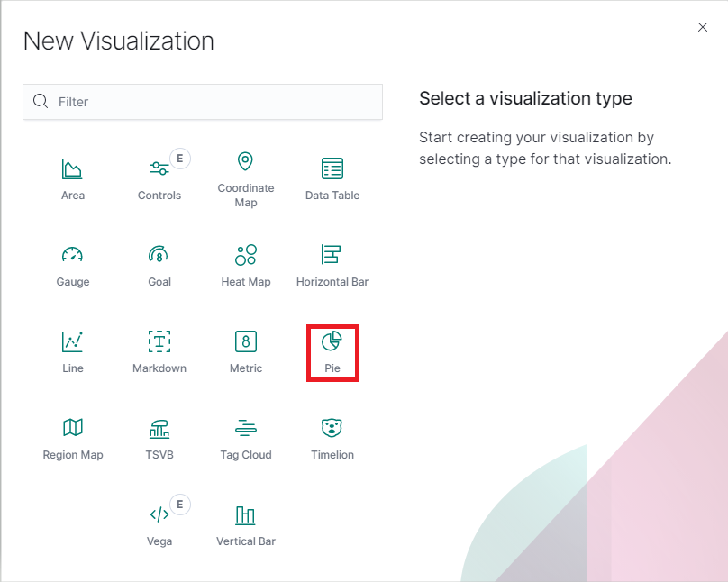Select the Line chart icon
Viewport: 728px width, 582px height.
coord(73,342)
